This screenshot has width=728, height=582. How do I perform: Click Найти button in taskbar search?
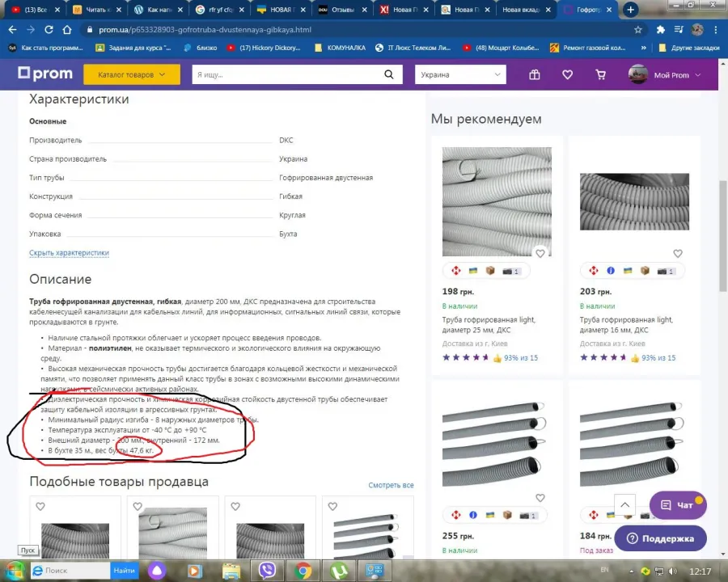(x=125, y=571)
